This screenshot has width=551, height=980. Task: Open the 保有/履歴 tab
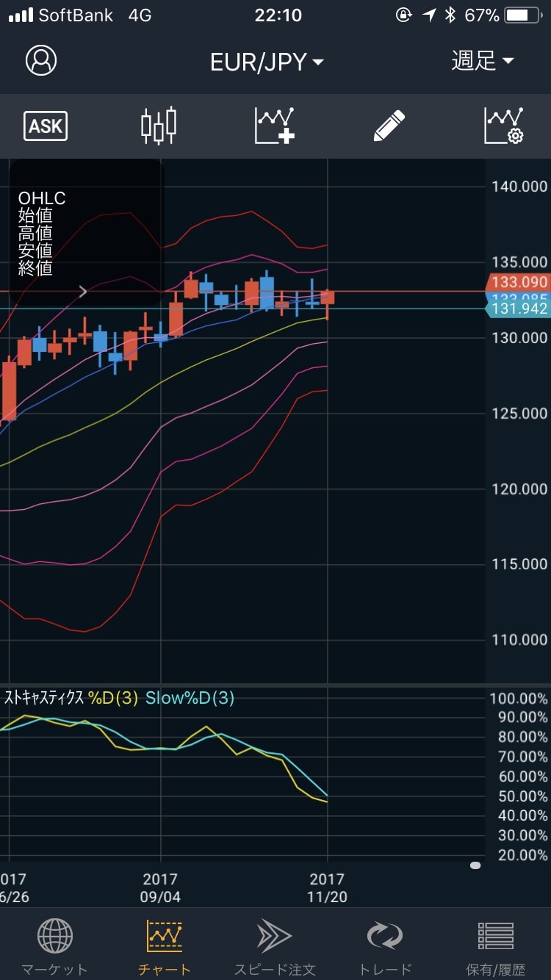point(496,948)
